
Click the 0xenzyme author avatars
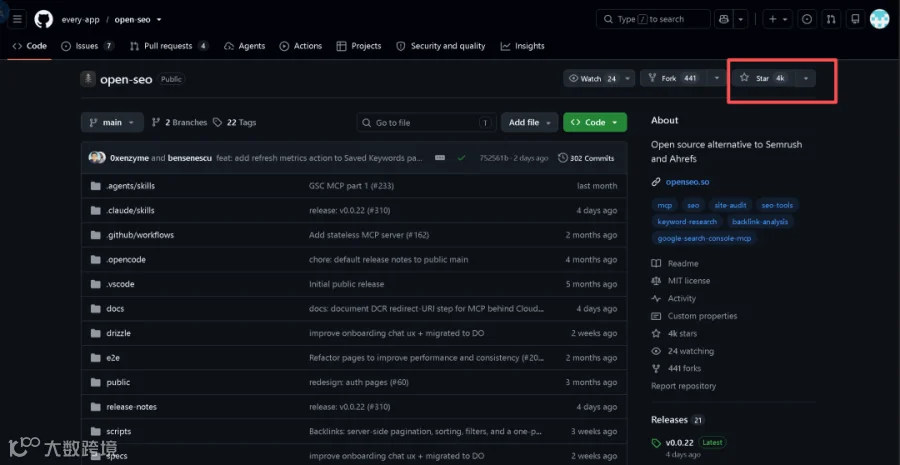[97, 158]
